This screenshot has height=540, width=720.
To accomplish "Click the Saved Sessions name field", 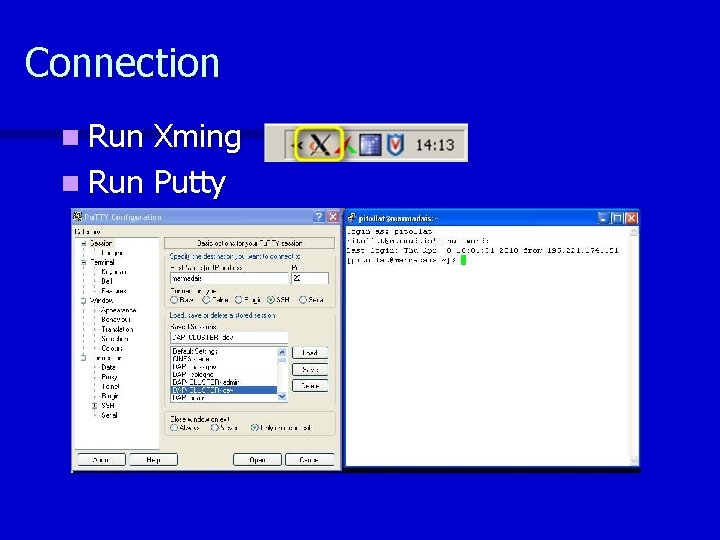I will (x=229, y=337).
